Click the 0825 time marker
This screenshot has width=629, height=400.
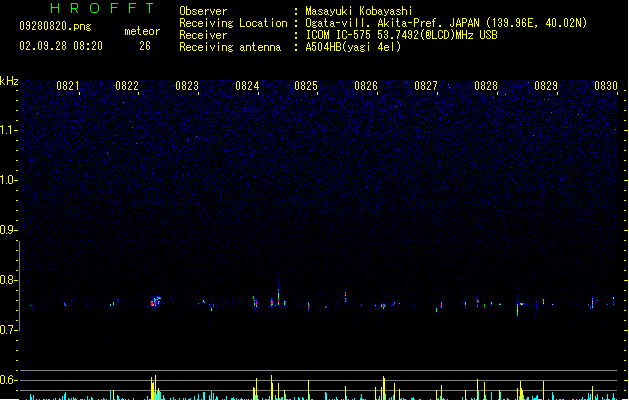[306, 86]
